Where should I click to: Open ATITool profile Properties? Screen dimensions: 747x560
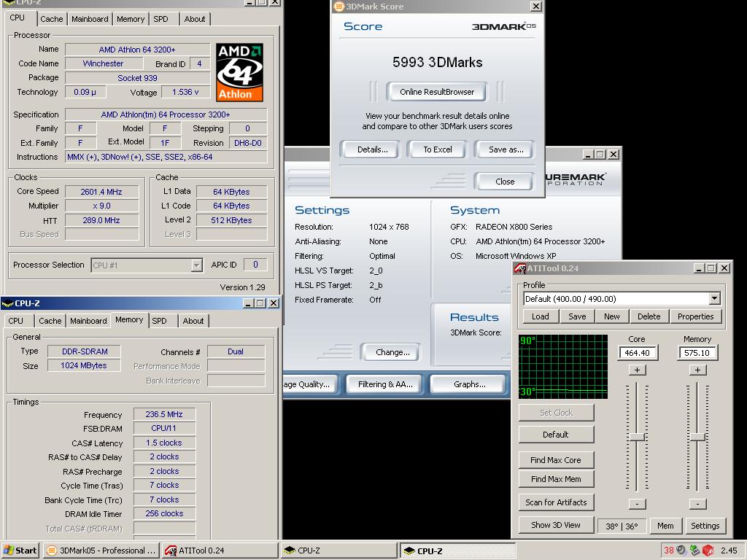[x=695, y=316]
